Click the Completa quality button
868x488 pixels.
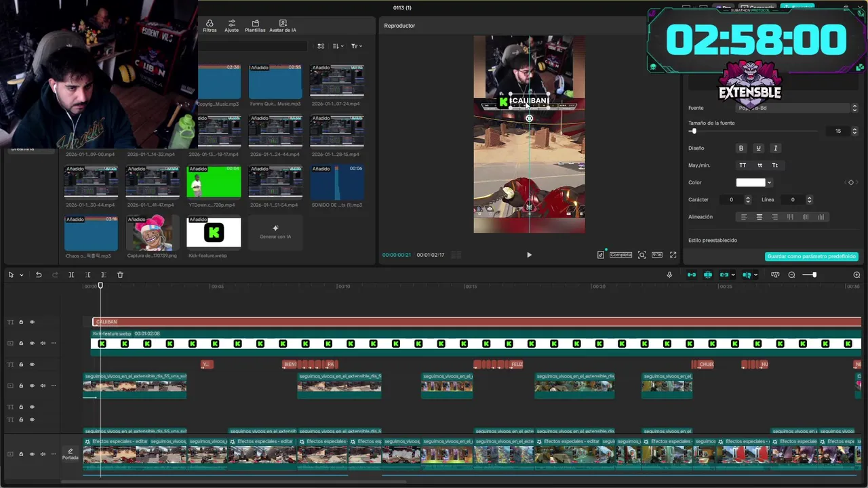[x=620, y=255]
